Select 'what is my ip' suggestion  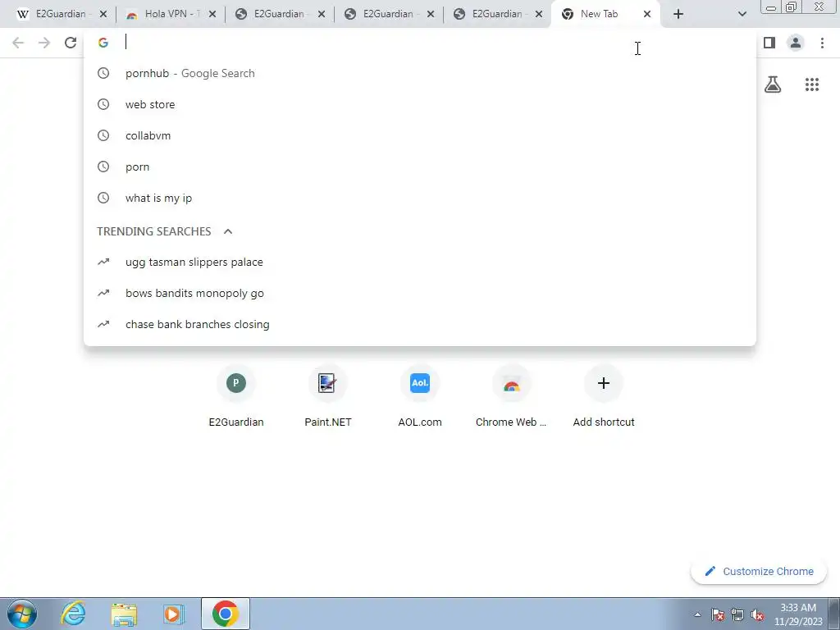(x=420, y=198)
